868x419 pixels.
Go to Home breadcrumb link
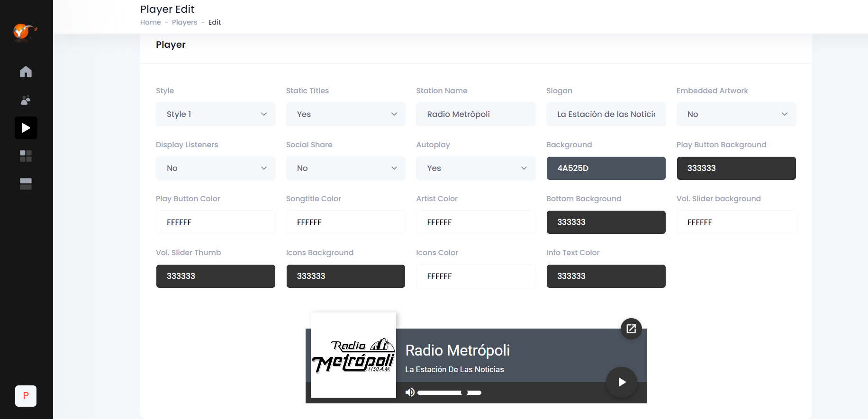click(x=151, y=22)
